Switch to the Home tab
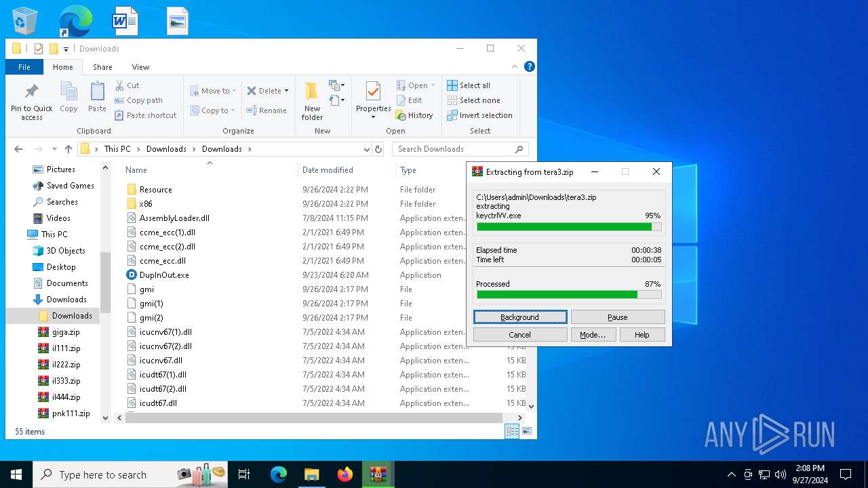The width and height of the screenshot is (868, 488). pyautogui.click(x=63, y=67)
